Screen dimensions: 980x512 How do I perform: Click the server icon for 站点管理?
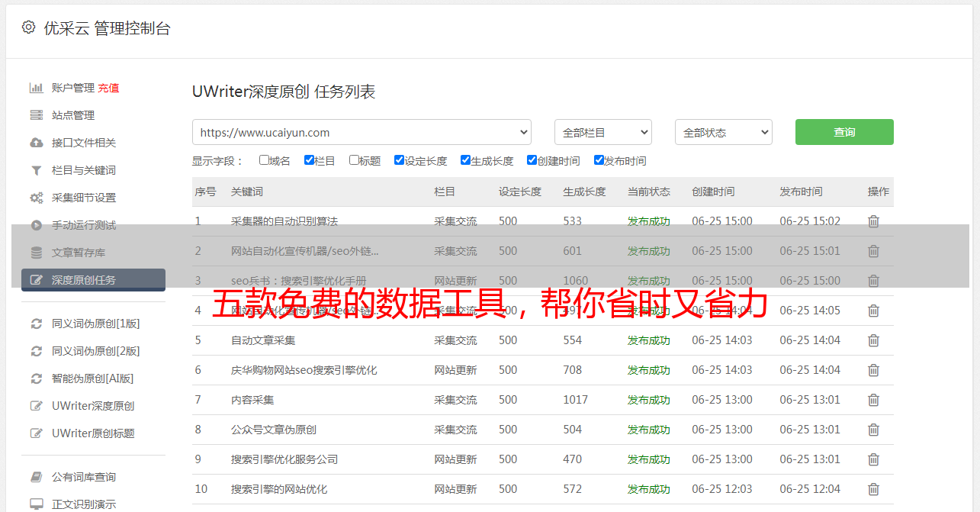coord(36,115)
